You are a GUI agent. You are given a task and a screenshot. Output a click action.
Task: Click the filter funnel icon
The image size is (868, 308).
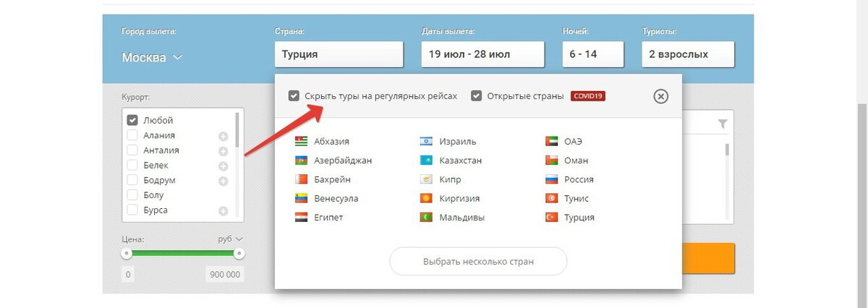pyautogui.click(x=723, y=124)
